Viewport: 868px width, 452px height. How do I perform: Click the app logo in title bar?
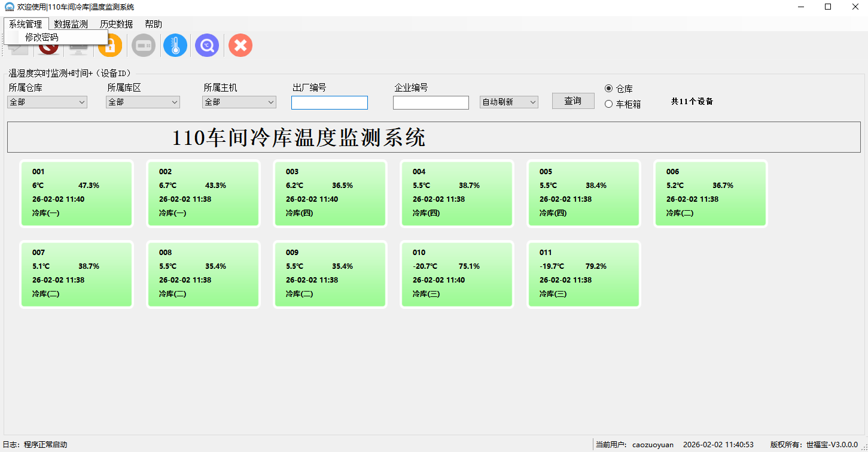click(9, 7)
